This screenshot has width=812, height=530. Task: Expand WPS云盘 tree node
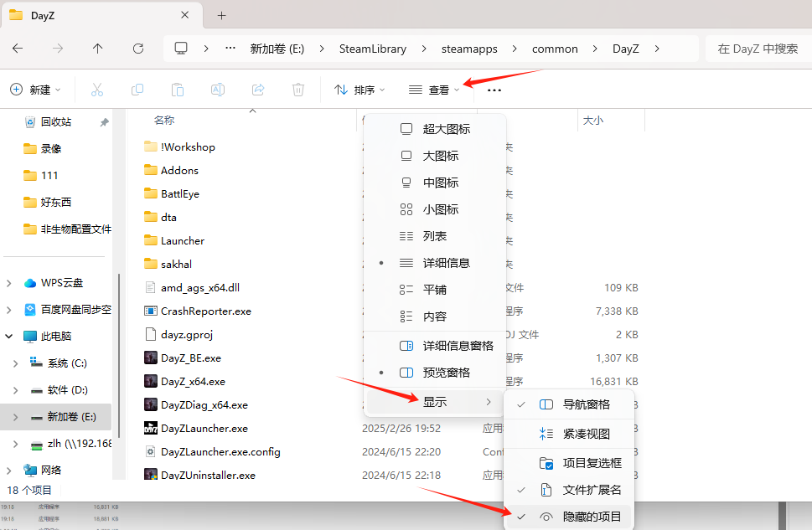point(9,283)
